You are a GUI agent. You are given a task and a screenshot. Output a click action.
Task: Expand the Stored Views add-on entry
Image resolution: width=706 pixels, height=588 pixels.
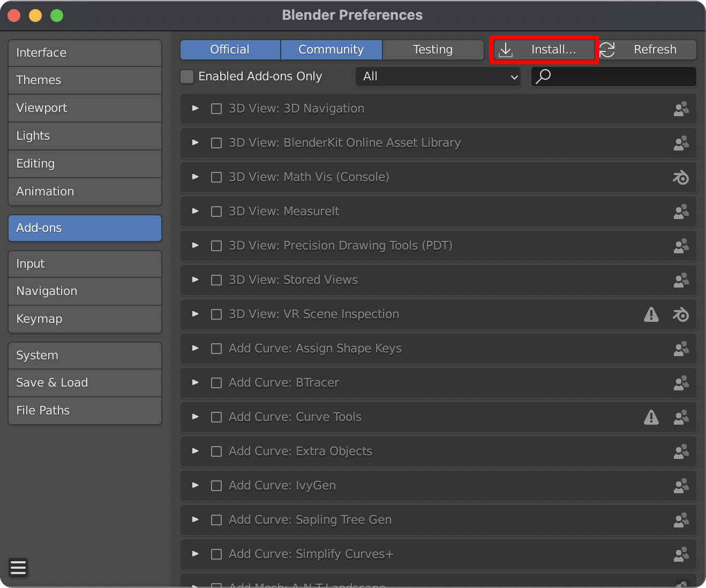point(194,280)
